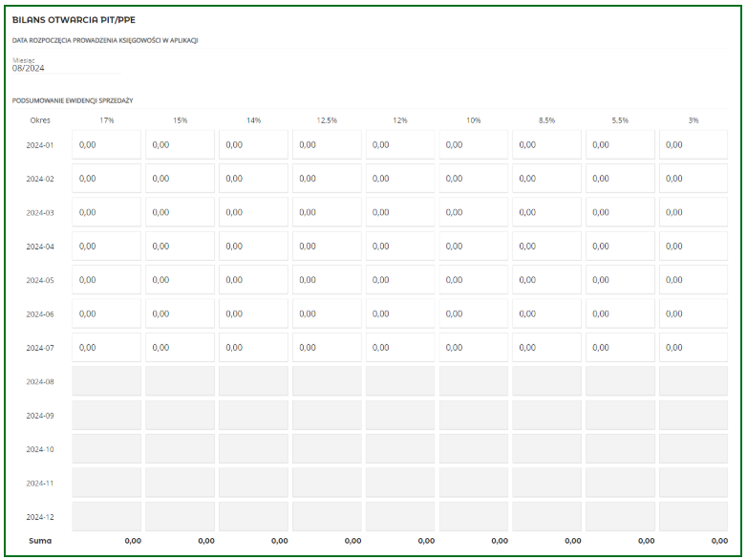Screen dimensions: 747x560
Task: Edit the 17% value for 2024-07
Action: pyautogui.click(x=107, y=348)
